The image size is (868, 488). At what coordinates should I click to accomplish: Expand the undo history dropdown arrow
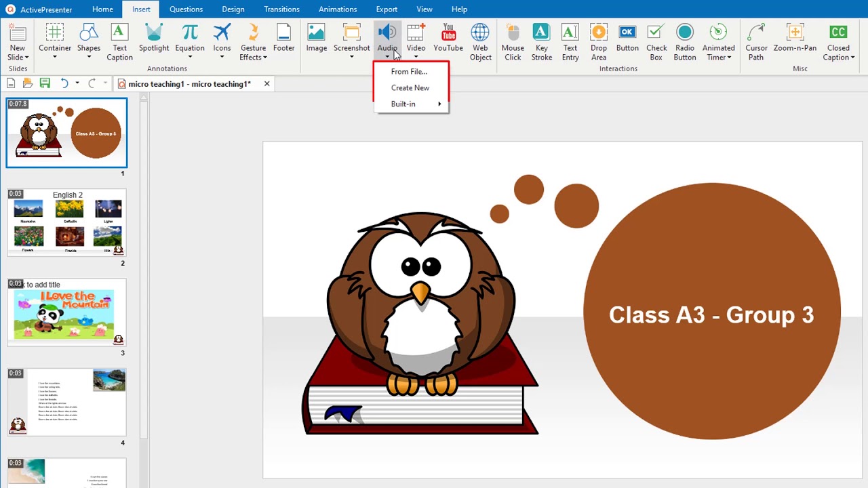tap(77, 83)
